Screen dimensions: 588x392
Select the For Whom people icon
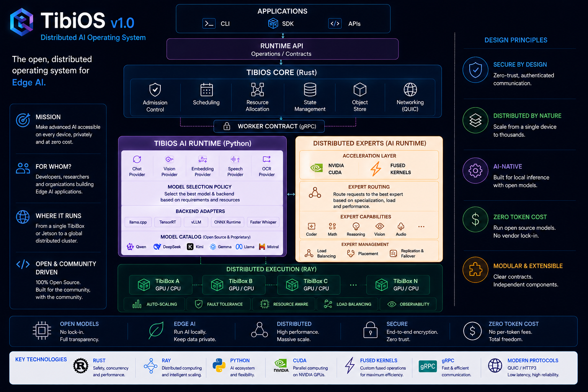click(x=23, y=168)
